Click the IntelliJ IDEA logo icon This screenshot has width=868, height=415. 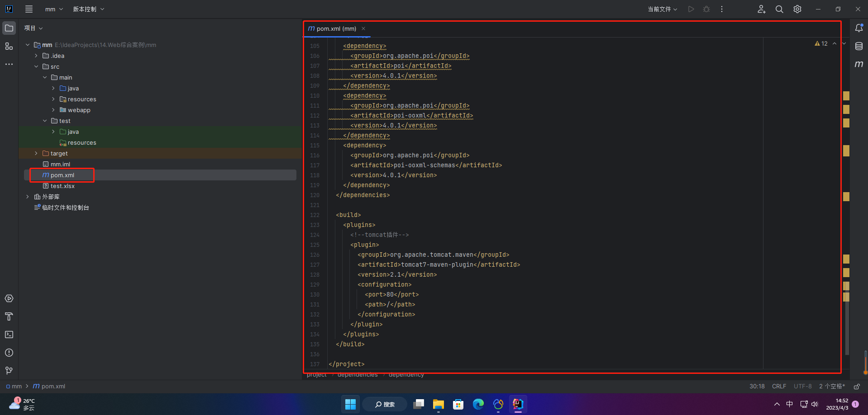point(9,9)
